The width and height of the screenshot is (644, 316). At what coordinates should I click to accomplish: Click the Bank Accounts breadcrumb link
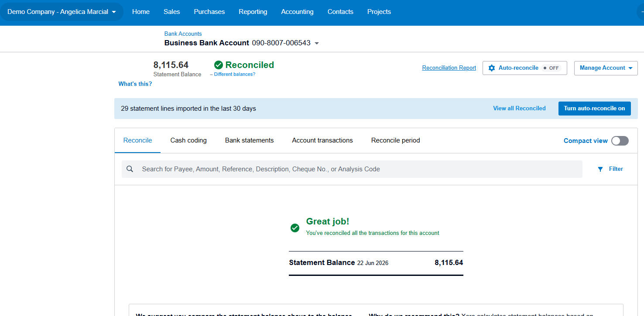coord(183,34)
